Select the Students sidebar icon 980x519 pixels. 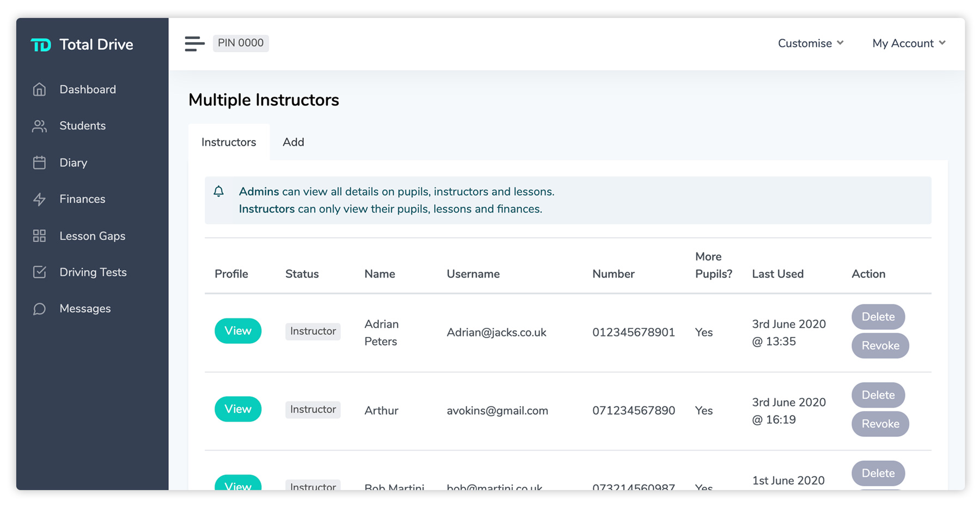[39, 126]
